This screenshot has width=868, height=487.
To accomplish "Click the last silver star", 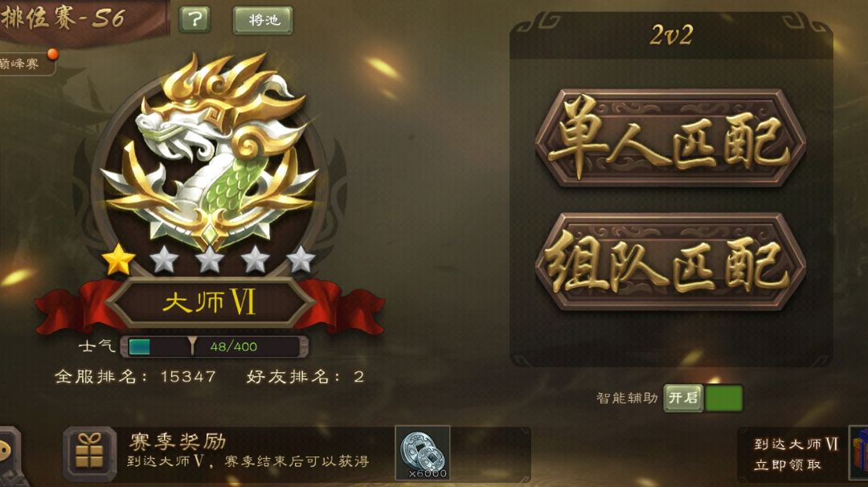I will (301, 259).
